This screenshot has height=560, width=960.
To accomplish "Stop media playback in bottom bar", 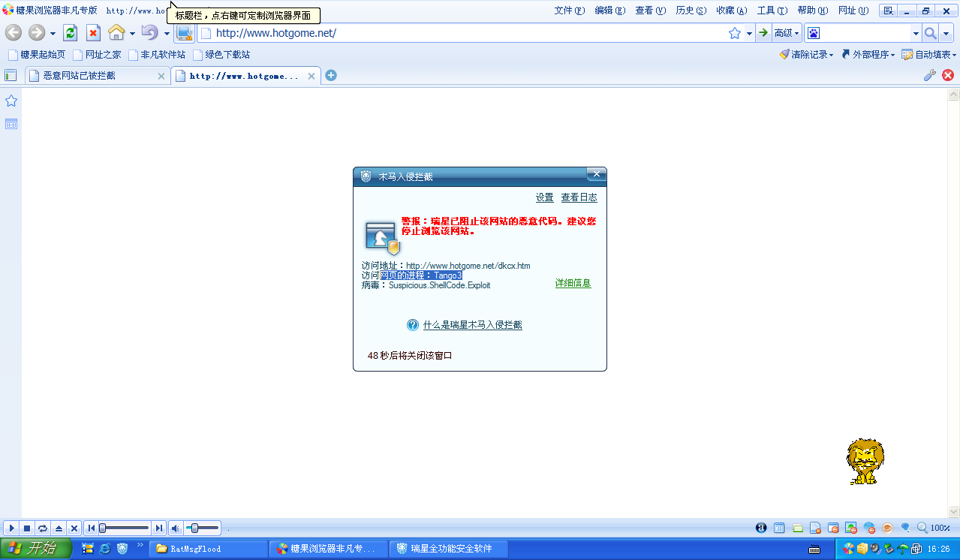I will click(27, 528).
